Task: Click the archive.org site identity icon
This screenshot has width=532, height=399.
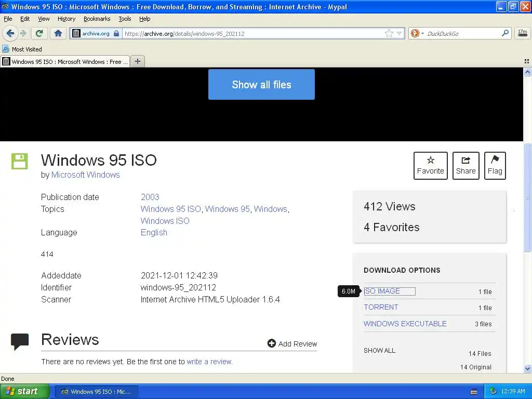Action: pos(76,33)
